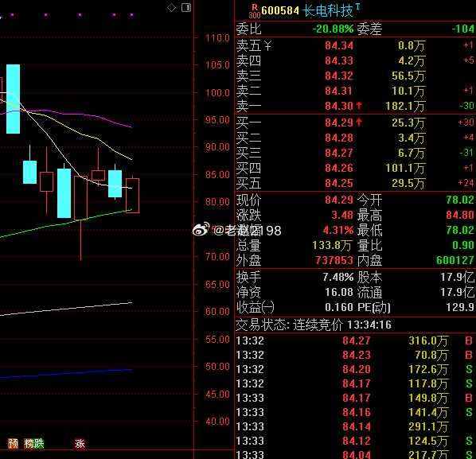This screenshot has width=476, height=459.
Task: Select the tick row priced 84.14
Action: click(355, 426)
